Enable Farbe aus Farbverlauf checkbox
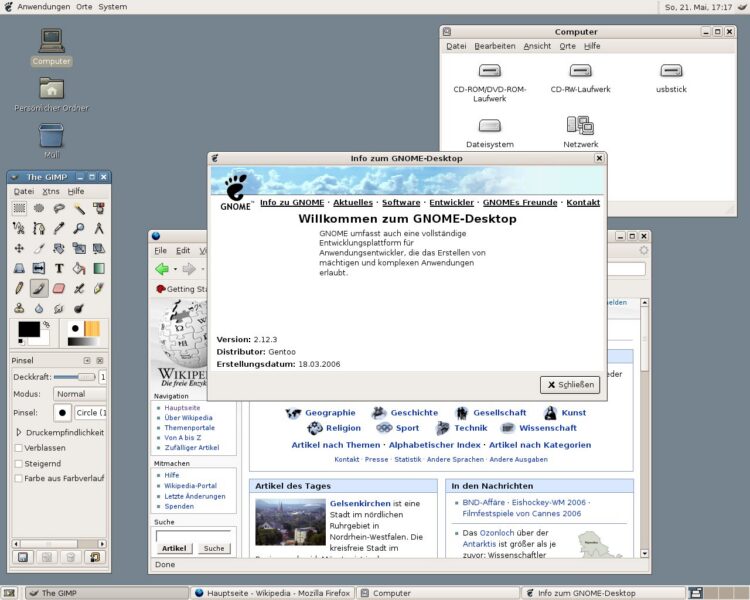Image resolution: width=750 pixels, height=600 pixels. point(19,478)
